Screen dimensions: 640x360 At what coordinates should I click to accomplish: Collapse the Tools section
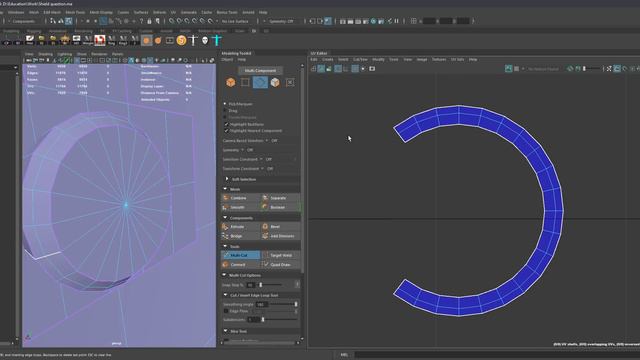tap(225, 247)
